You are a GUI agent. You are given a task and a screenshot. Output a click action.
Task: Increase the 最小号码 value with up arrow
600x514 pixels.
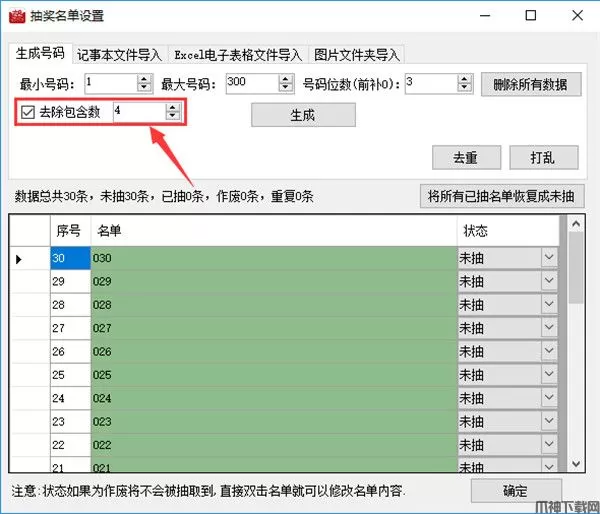[x=144, y=79]
